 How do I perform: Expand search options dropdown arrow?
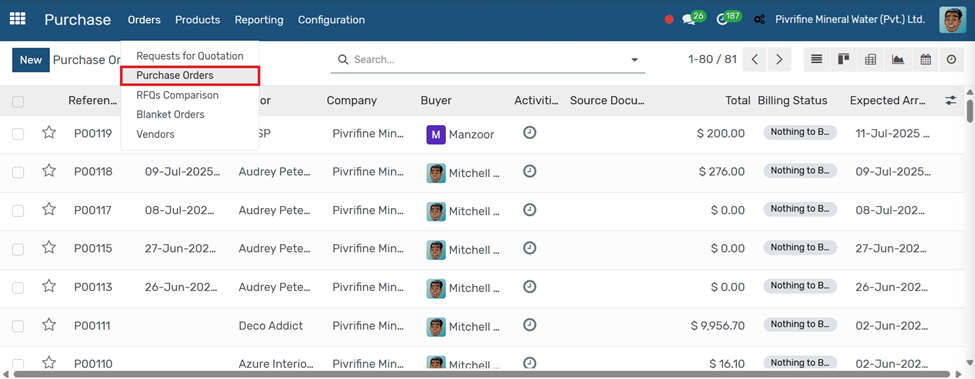point(634,60)
